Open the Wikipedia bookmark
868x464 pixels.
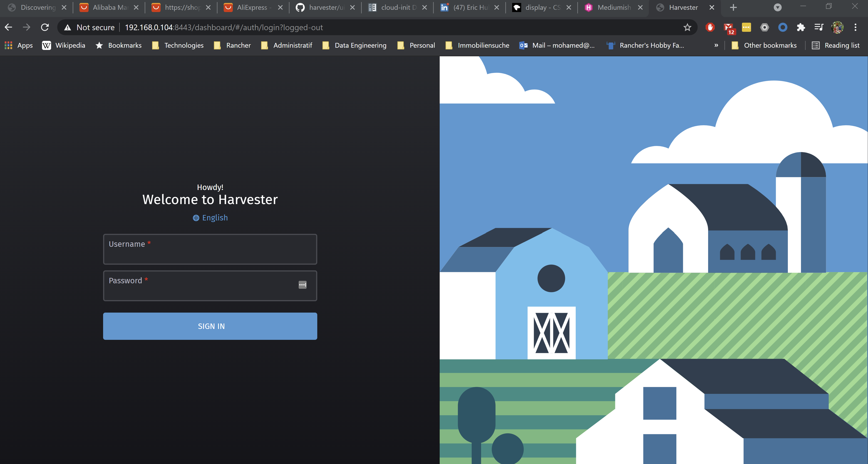[64, 45]
